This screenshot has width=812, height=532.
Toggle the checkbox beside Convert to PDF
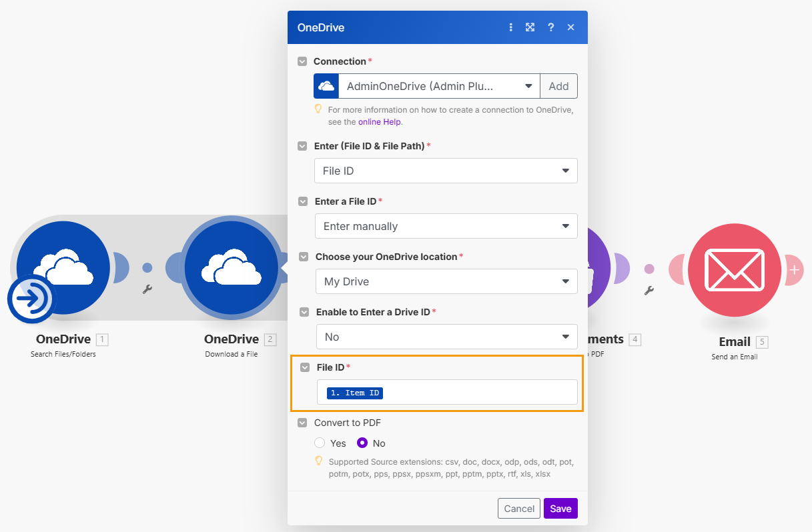coord(302,423)
